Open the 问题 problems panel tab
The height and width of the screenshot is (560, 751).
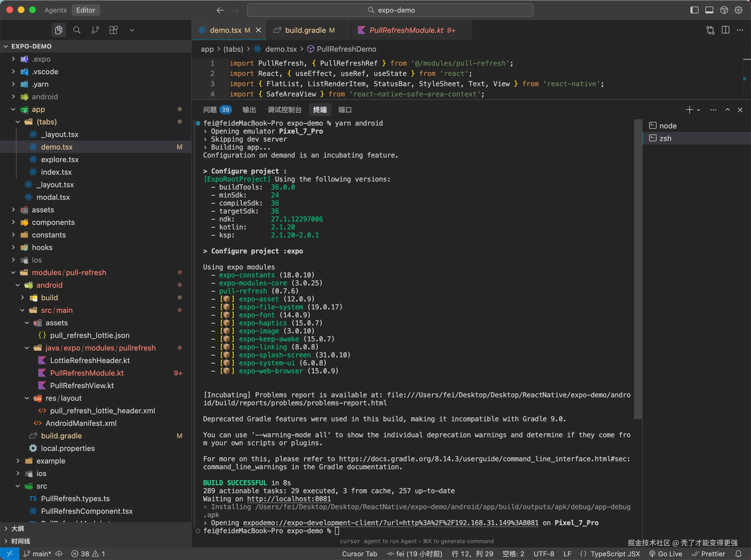(x=210, y=110)
